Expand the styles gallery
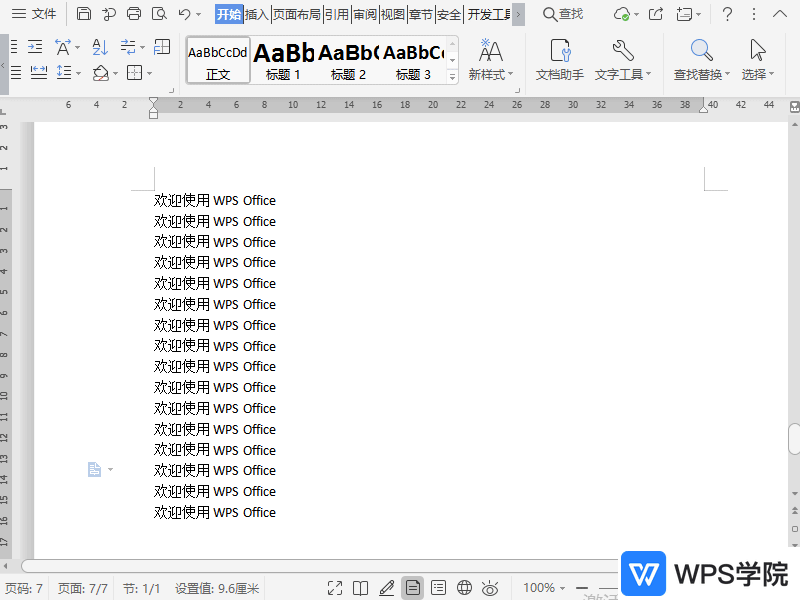Image resolution: width=800 pixels, height=600 pixels. pos(452,77)
